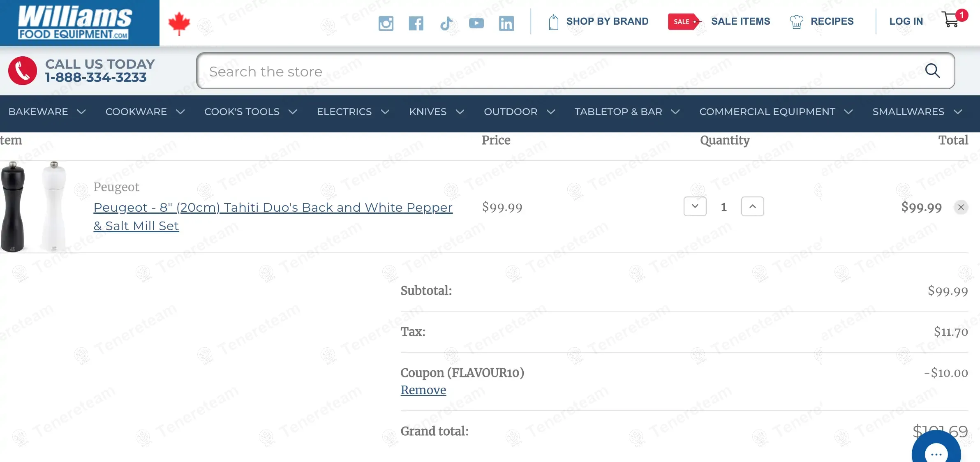Click the SHOP BY BRAND link

(607, 21)
